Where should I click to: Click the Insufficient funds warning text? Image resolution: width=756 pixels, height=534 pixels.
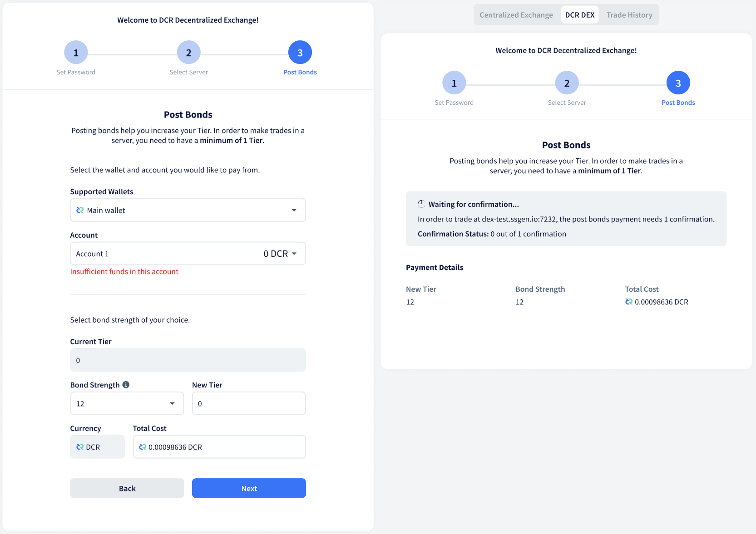tap(124, 271)
